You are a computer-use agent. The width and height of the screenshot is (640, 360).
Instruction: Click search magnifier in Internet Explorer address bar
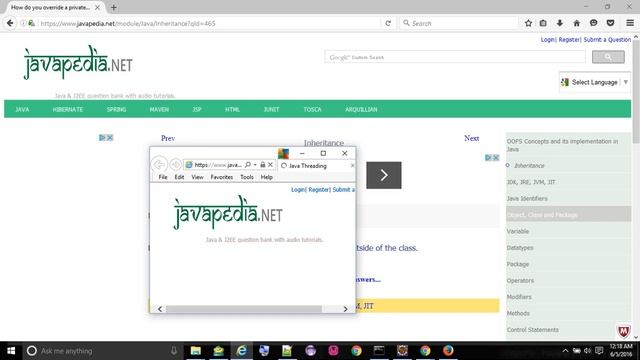point(248,165)
